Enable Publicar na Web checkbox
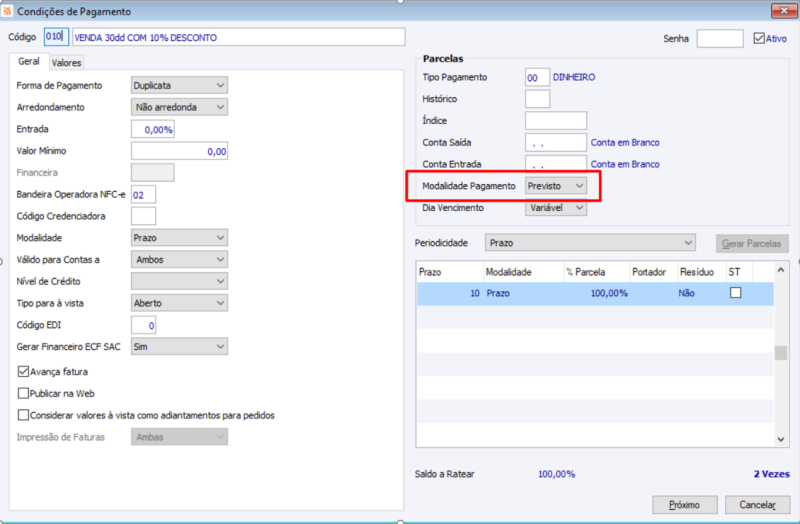The width and height of the screenshot is (800, 524). click(23, 393)
